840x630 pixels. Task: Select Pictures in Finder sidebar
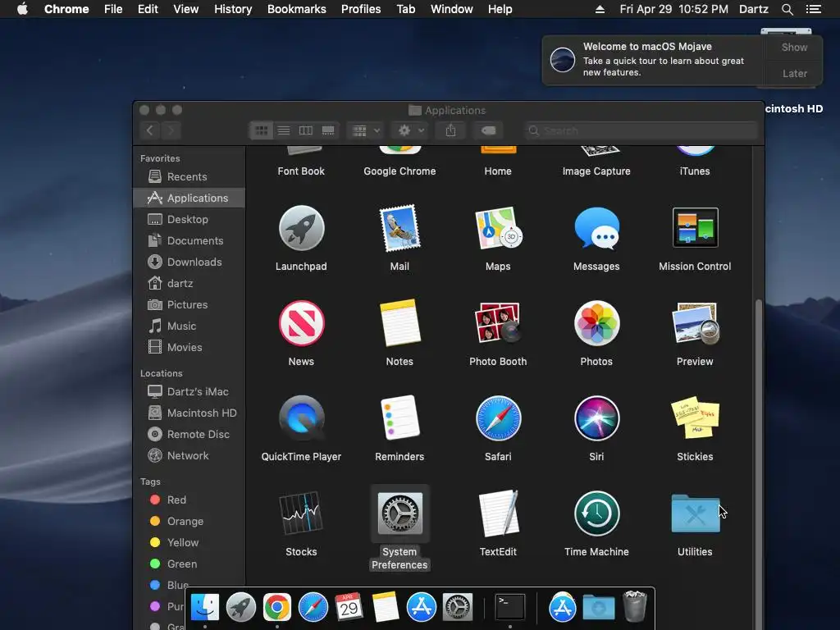pos(189,304)
